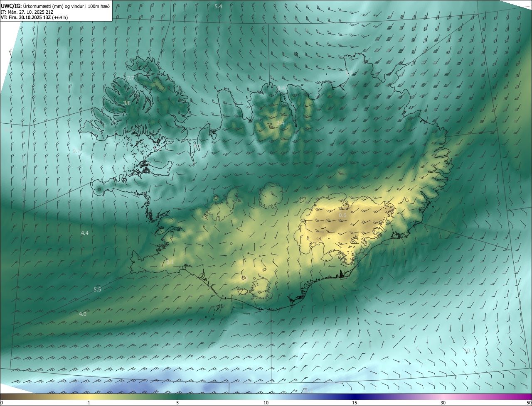Click the 2.4 value label in north Iceland
This screenshot has height=406, width=532.
point(280,123)
